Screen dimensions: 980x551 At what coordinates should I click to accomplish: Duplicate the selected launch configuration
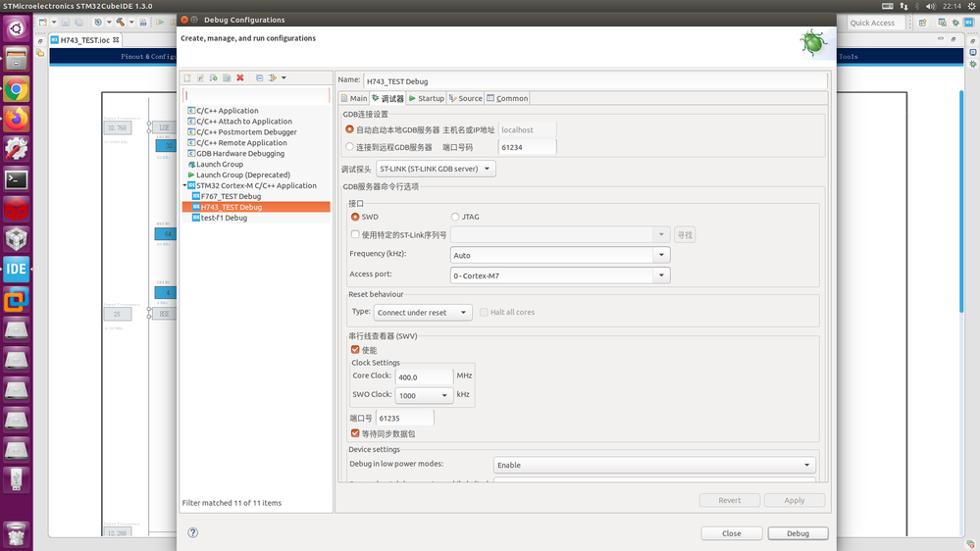tap(227, 78)
